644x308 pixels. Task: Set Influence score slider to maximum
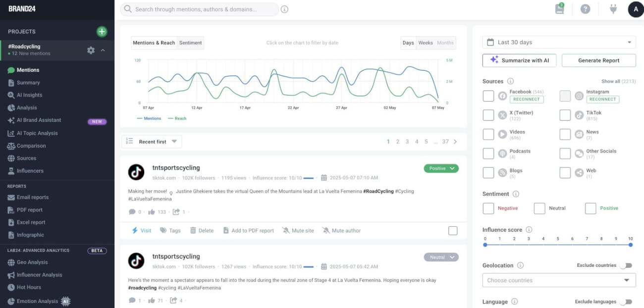coord(630,245)
